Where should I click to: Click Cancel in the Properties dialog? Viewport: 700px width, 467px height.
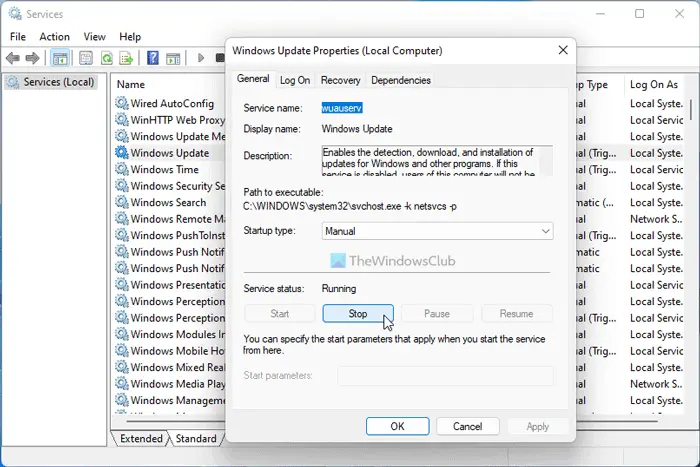click(x=467, y=426)
